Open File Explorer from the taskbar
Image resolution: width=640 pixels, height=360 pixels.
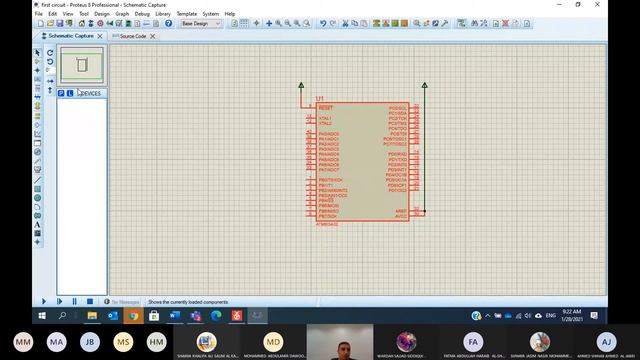tap(92, 316)
